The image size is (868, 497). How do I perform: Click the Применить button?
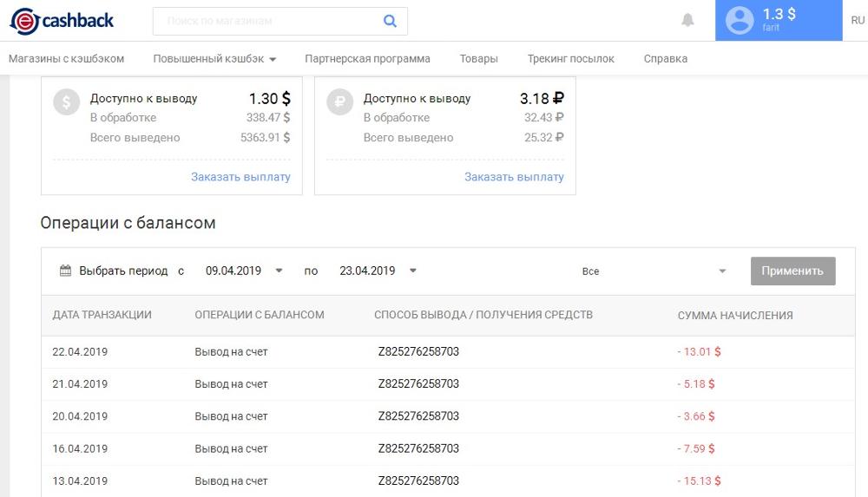[x=792, y=271]
